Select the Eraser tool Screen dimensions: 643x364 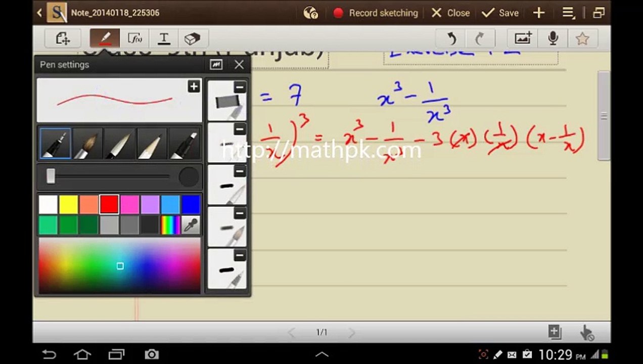193,38
